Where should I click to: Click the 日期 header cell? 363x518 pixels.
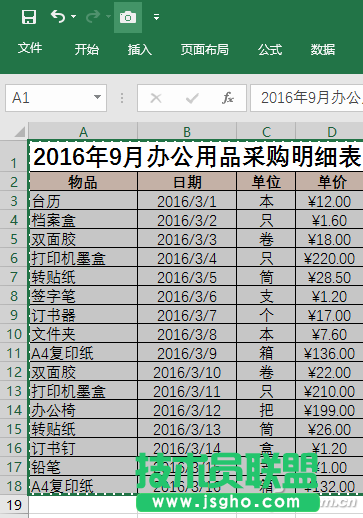pos(187,182)
